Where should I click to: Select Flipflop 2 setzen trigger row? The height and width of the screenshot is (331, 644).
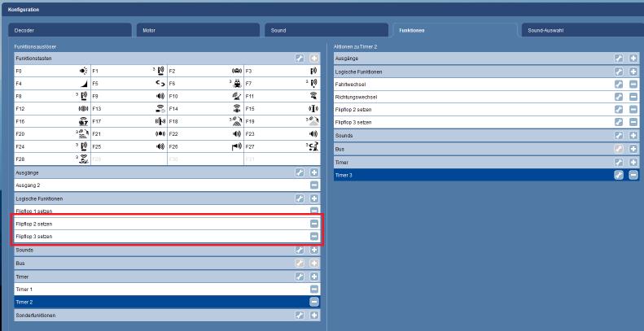tap(155, 224)
